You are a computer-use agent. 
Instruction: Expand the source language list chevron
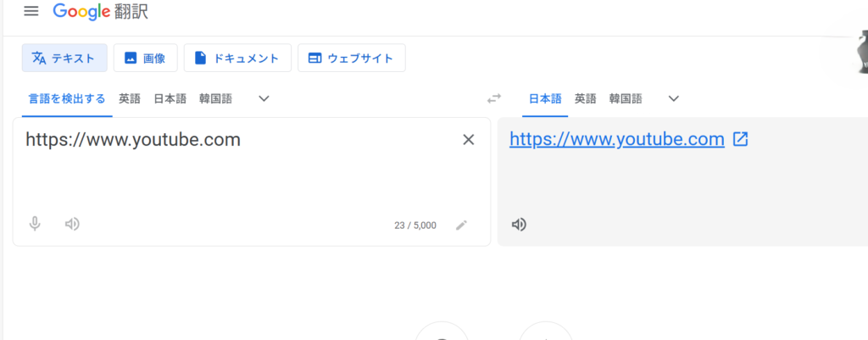click(264, 99)
